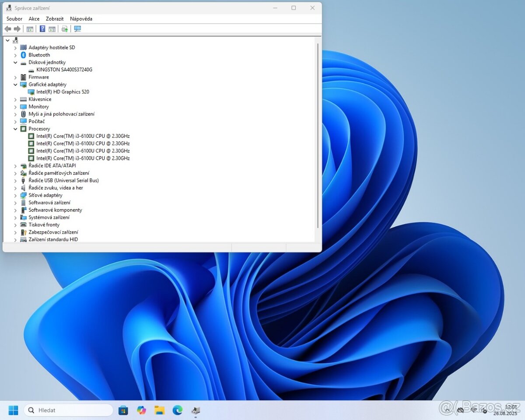Open Microsoft Store from the taskbar
This screenshot has height=420, width=525.
point(123,410)
